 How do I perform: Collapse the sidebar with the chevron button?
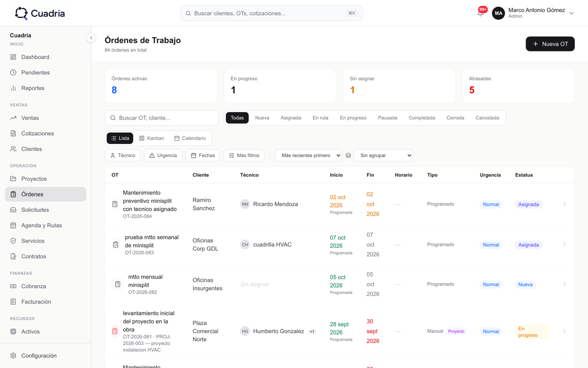tap(91, 37)
